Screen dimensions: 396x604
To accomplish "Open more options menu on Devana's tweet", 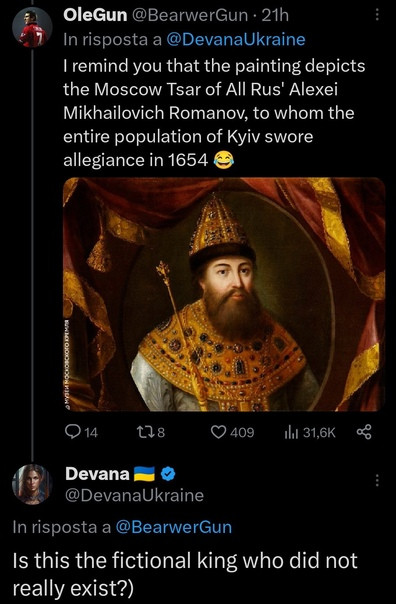I will point(377,480).
